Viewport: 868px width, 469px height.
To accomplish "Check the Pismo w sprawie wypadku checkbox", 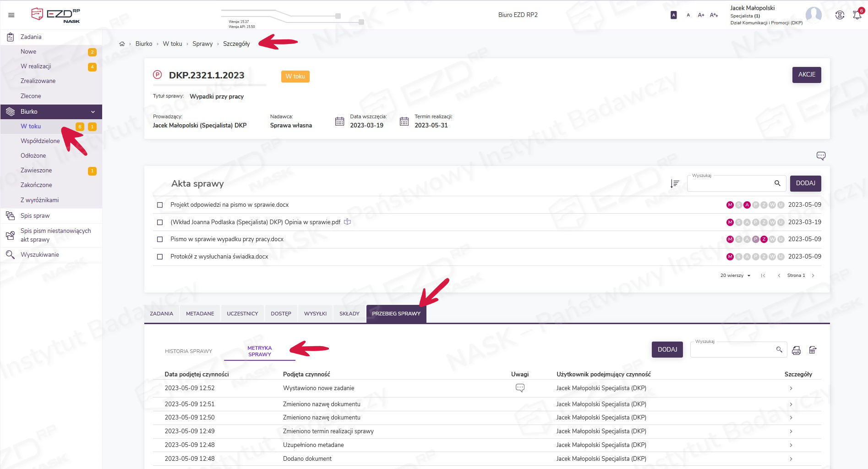I will [x=160, y=239].
